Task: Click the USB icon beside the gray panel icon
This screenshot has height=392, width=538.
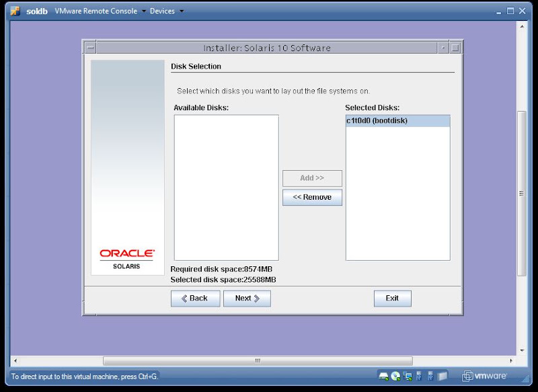Action: coord(430,377)
